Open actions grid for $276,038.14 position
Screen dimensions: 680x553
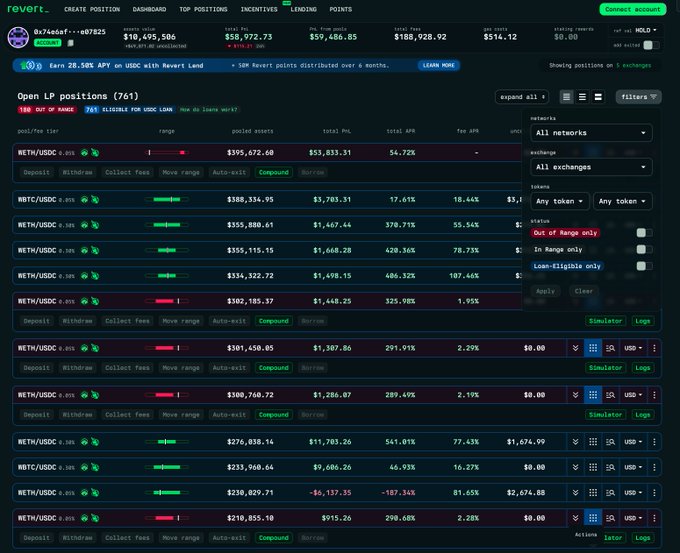(x=593, y=442)
